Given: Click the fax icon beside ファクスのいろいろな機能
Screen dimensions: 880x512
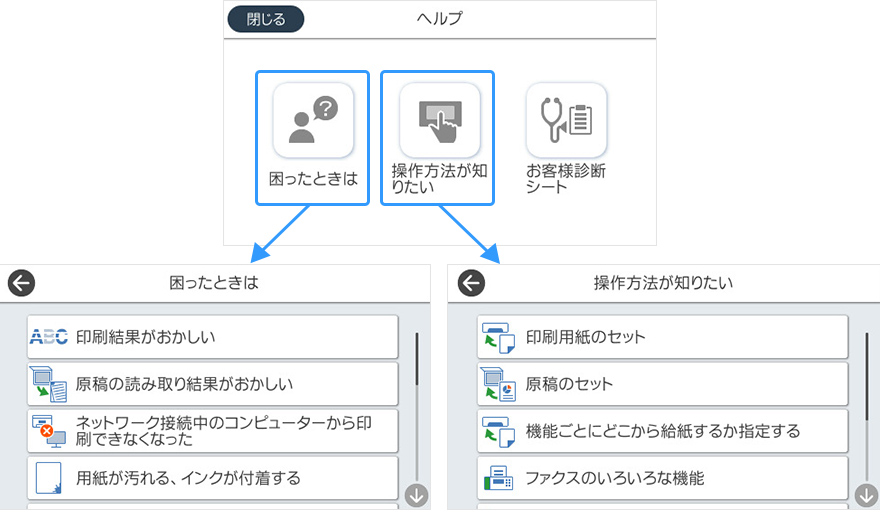Looking at the screenshot, I should click(x=498, y=478).
